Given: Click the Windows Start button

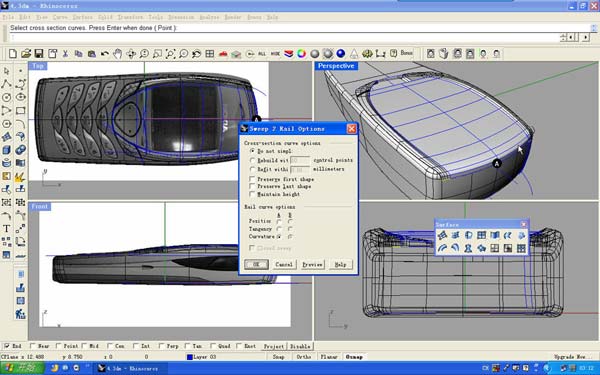Looking at the screenshot, I should (x=22, y=368).
